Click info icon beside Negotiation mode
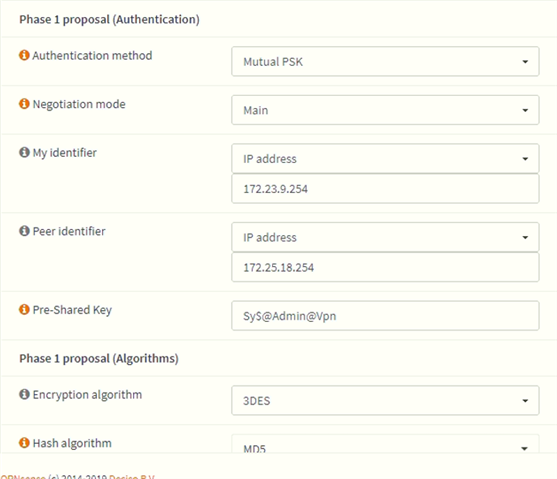Screen dimensions: 557x479 pyautogui.click(x=24, y=104)
